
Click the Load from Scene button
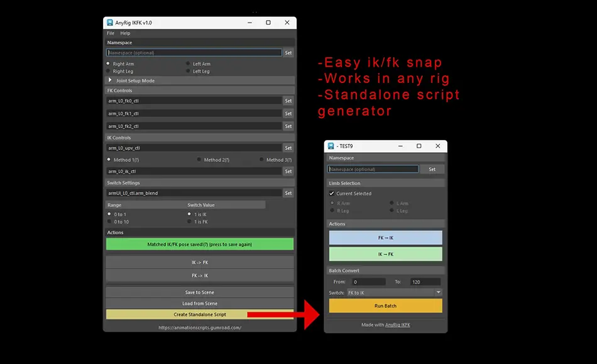(x=199, y=303)
